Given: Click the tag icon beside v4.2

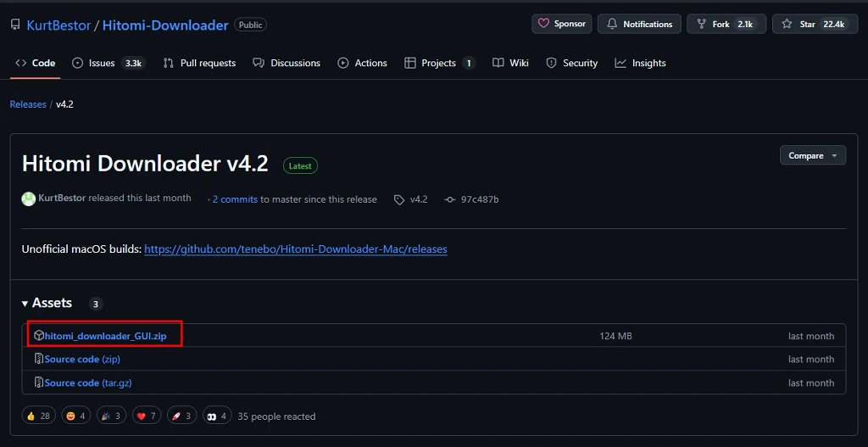Looking at the screenshot, I should [x=399, y=200].
